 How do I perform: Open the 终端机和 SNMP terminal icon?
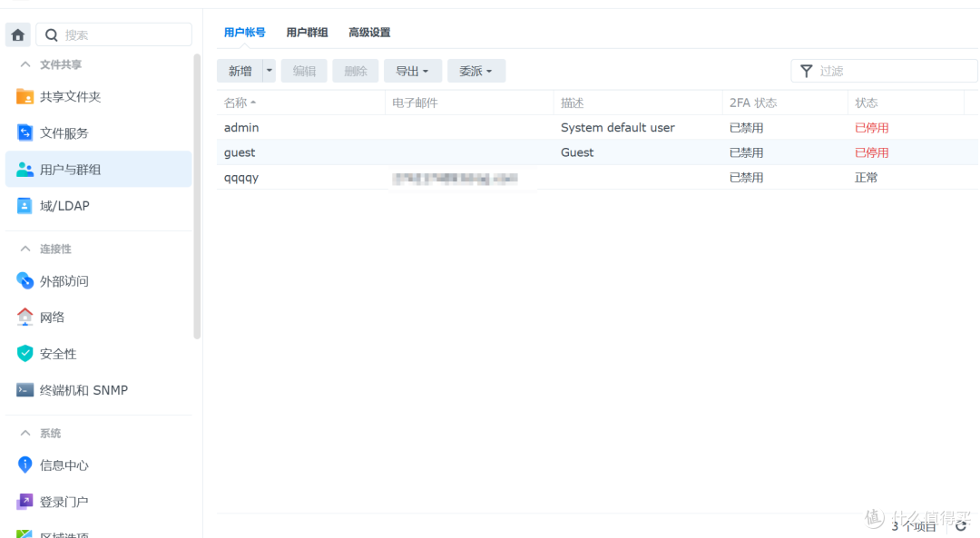24,390
